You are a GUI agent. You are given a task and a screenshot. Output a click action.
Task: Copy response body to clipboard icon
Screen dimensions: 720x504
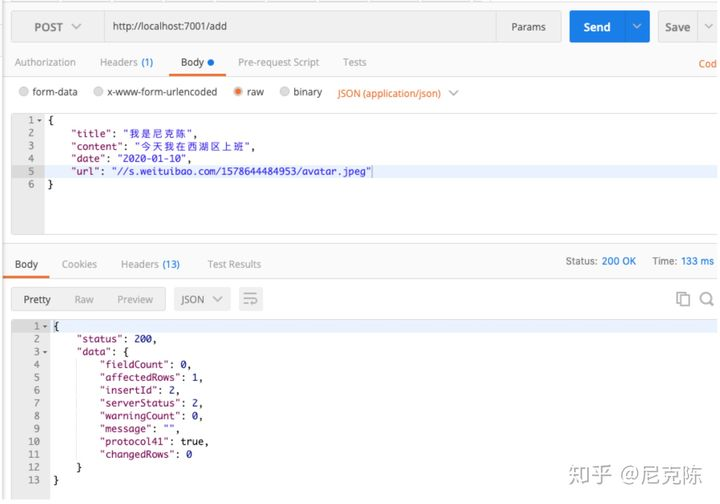click(x=683, y=299)
